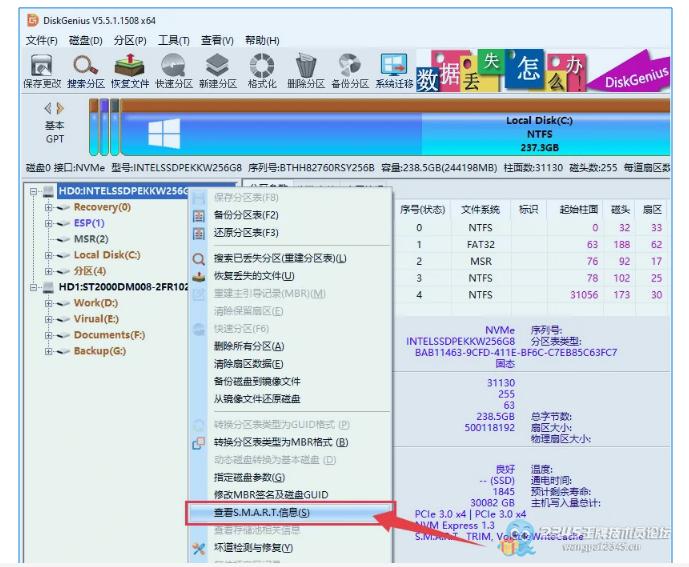The height and width of the screenshot is (567, 689).
Task: Select the Backup(G:) partition in the tree
Action: [99, 351]
